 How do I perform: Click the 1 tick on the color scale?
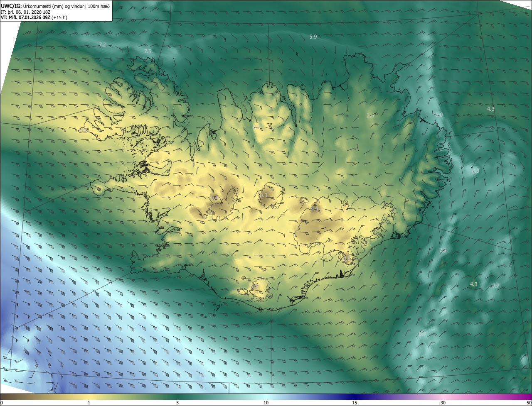point(89,403)
